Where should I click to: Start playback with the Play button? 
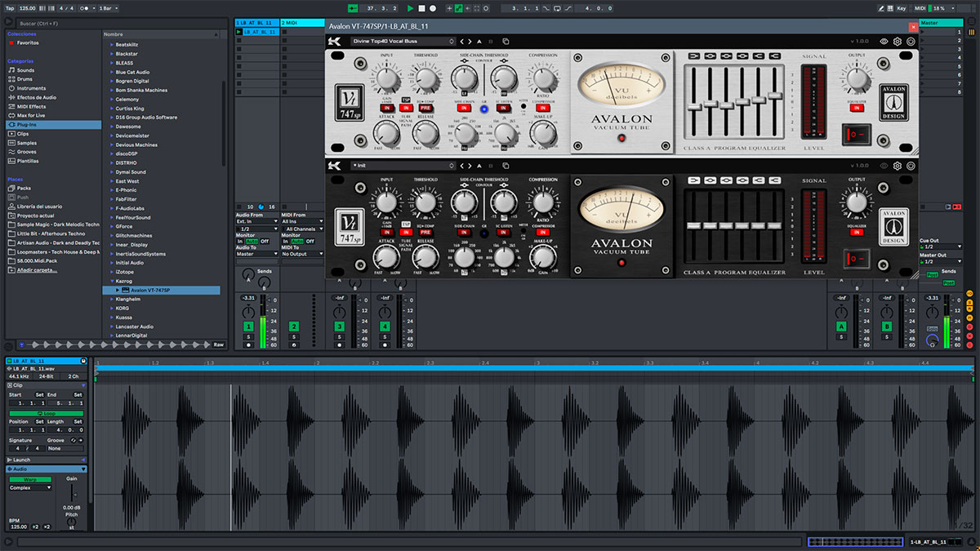pos(411,8)
